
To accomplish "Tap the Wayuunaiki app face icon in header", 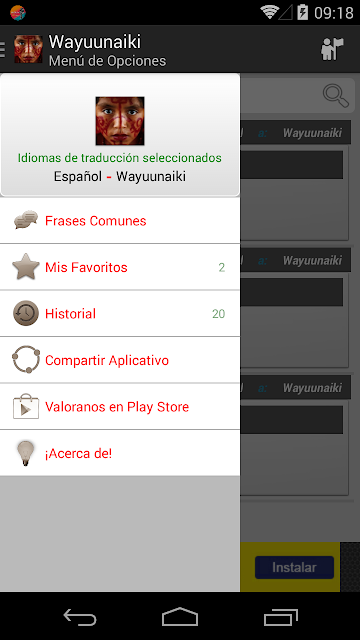I will (28, 49).
